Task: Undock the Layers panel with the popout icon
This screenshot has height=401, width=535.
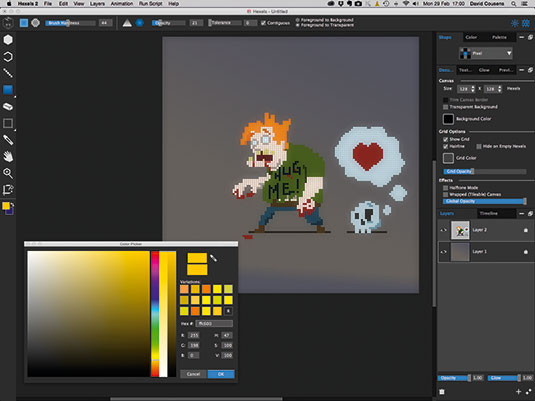Action: (530, 214)
